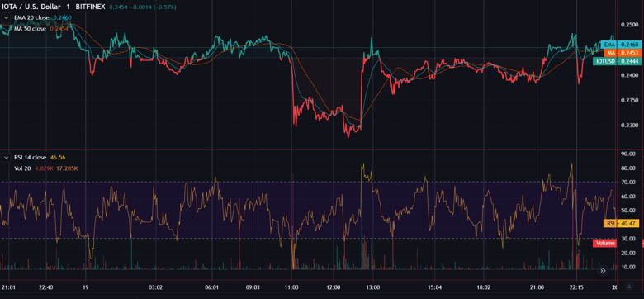
Task: Click the 09:03 time axis label
Action: pyautogui.click(x=252, y=287)
